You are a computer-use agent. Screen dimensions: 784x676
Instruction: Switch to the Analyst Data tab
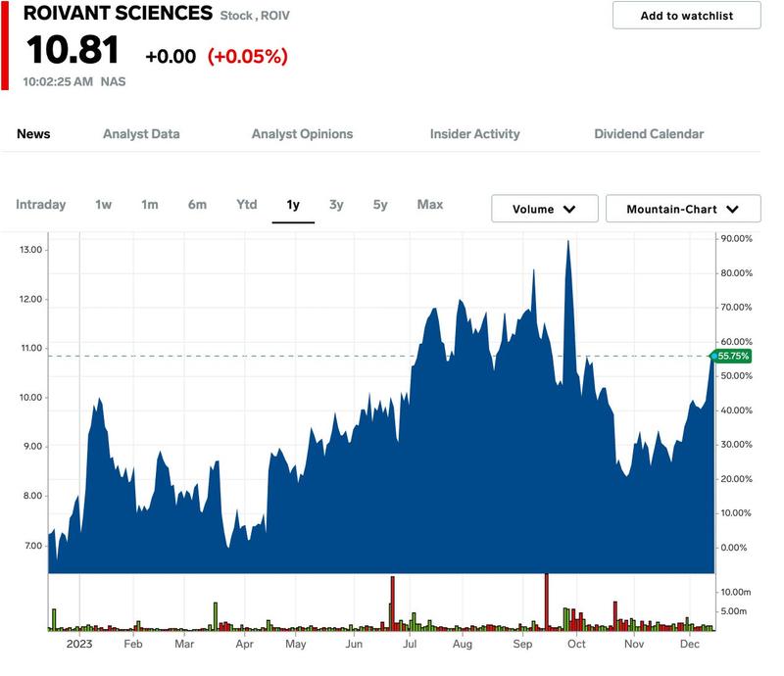pos(141,134)
